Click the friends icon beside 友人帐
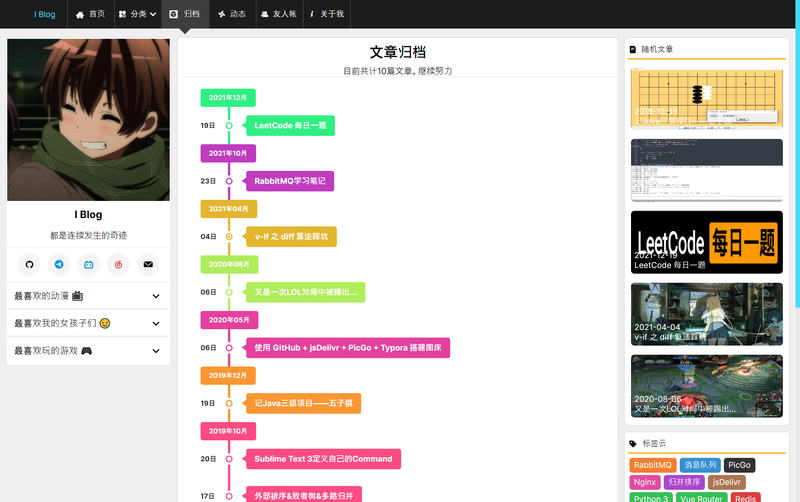This screenshot has width=800, height=502. (264, 14)
